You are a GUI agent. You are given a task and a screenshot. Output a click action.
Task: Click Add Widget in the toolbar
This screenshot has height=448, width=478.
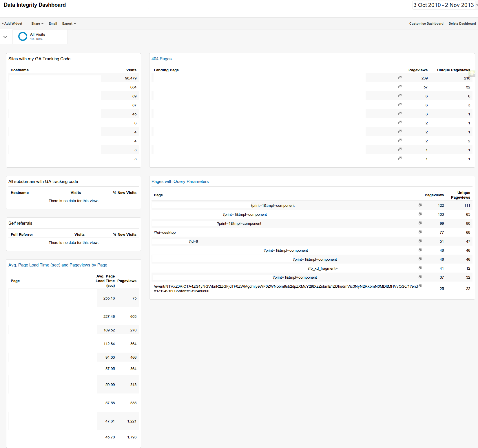click(12, 23)
